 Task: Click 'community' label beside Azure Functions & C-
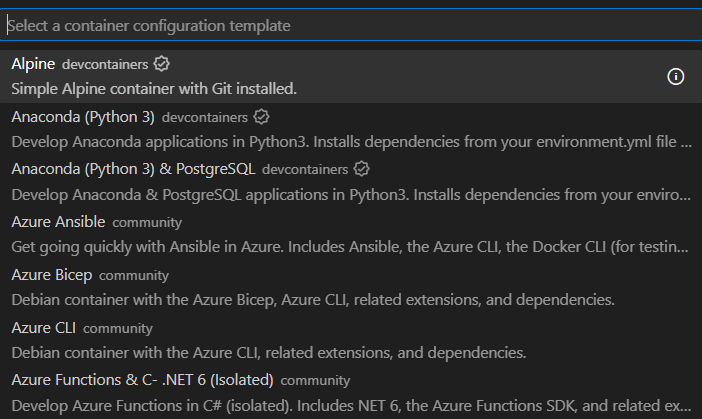315,381
